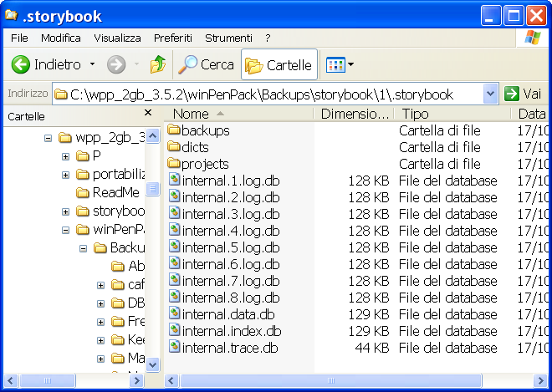The width and height of the screenshot is (552, 392).
Task: Go up one folder level icon
Action: [x=158, y=64]
